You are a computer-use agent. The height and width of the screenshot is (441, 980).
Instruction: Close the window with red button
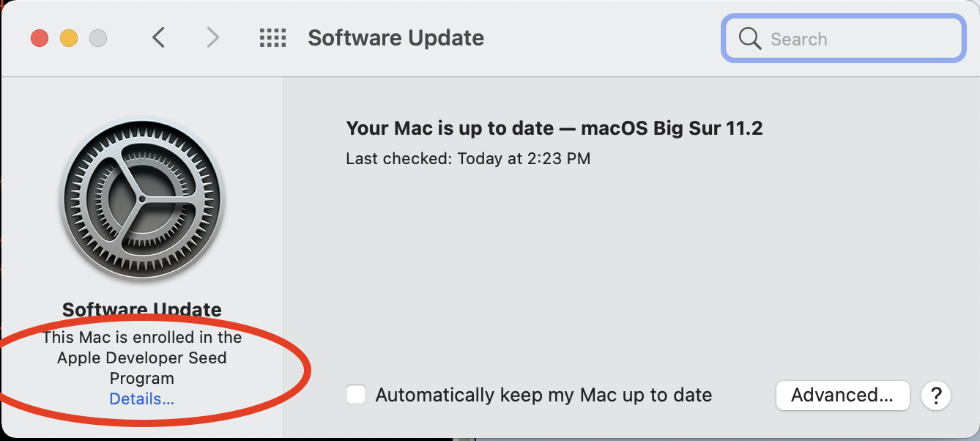pyautogui.click(x=40, y=38)
